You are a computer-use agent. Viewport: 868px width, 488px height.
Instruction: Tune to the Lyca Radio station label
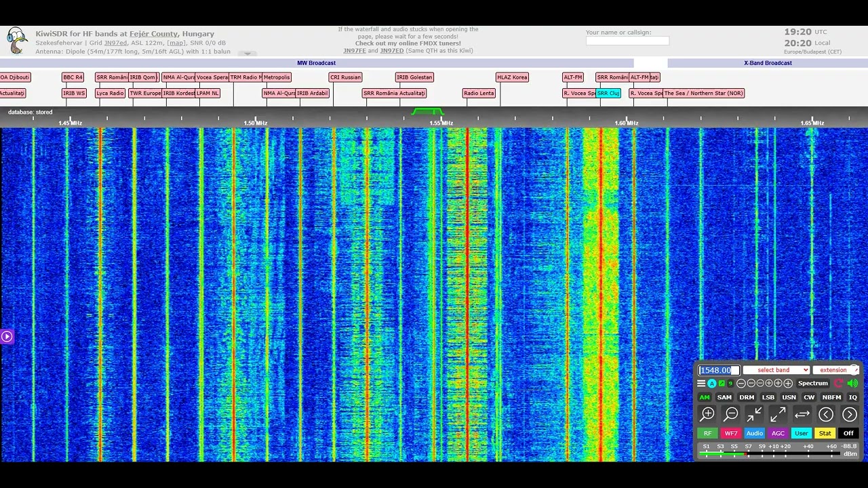[110, 94]
